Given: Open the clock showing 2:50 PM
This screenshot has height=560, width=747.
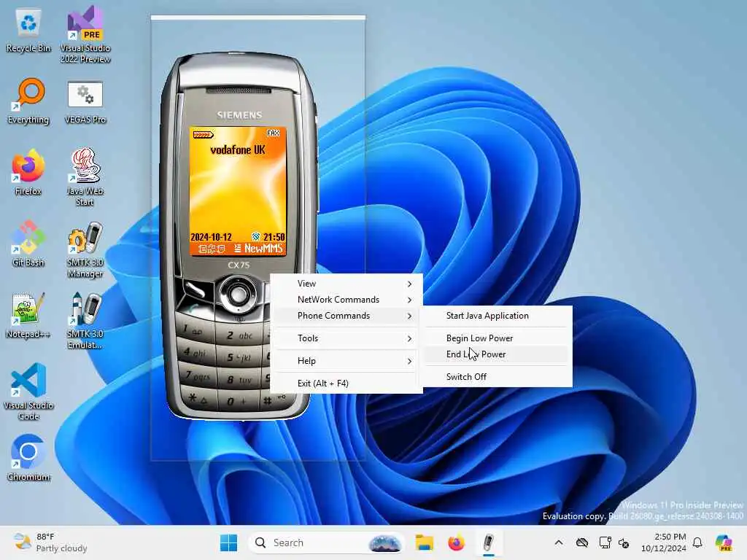Looking at the screenshot, I should 663,542.
